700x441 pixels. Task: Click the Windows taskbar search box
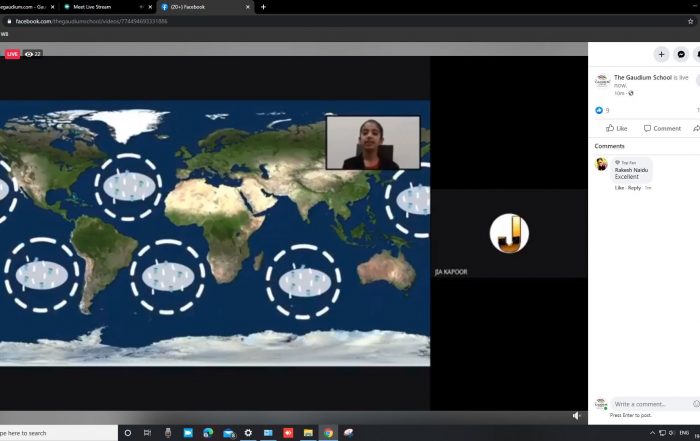58,433
